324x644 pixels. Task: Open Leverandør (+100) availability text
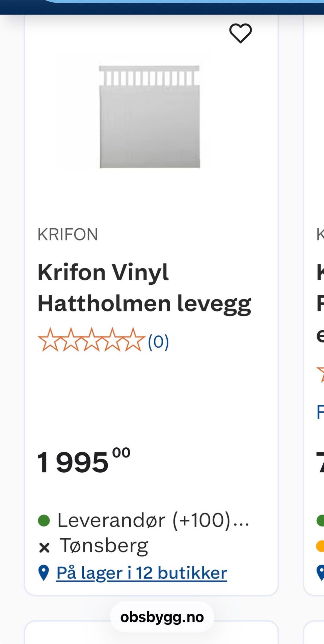point(154,520)
